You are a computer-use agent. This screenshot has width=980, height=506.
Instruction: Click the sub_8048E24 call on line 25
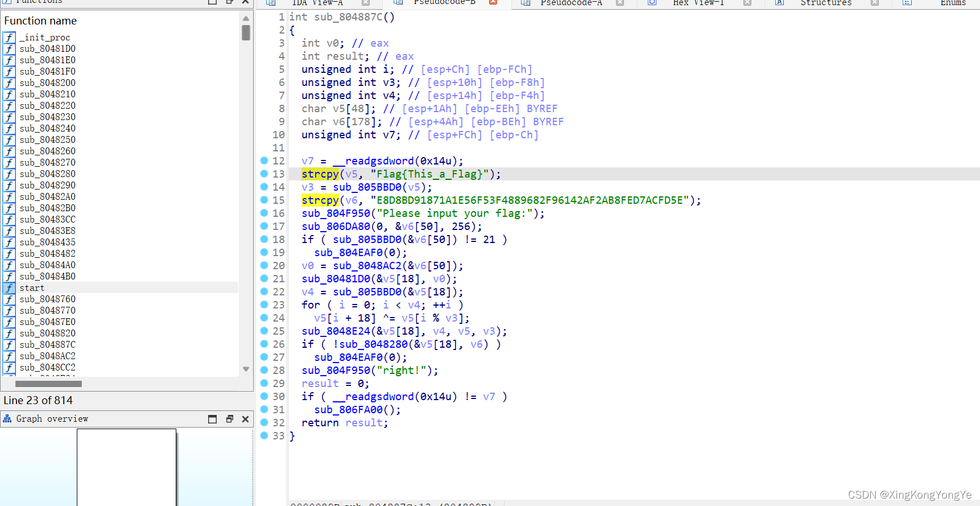[336, 331]
